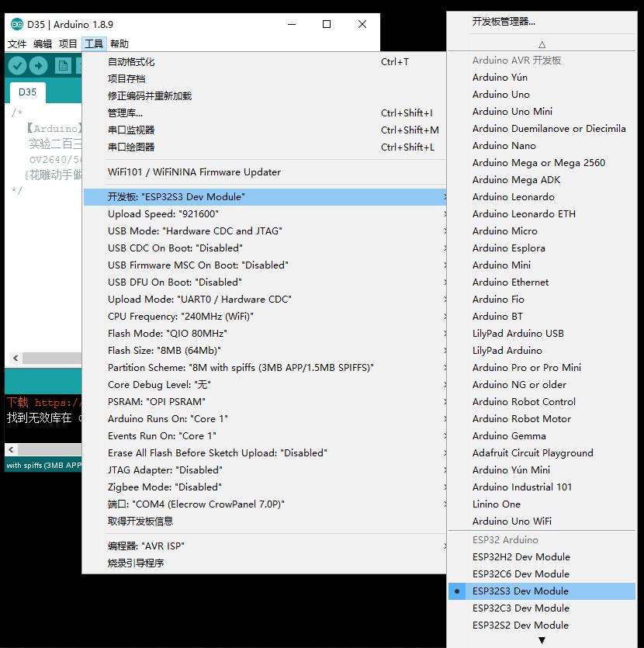Select Arduino Uno board

click(542, 94)
